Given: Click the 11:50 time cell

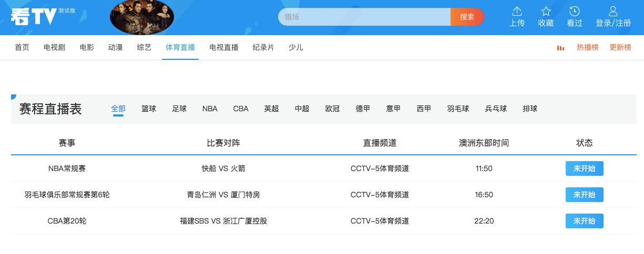Looking at the screenshot, I should click(484, 168).
